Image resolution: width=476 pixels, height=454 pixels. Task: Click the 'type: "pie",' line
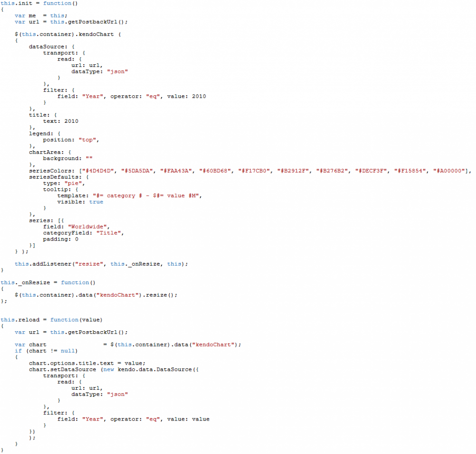(x=64, y=184)
